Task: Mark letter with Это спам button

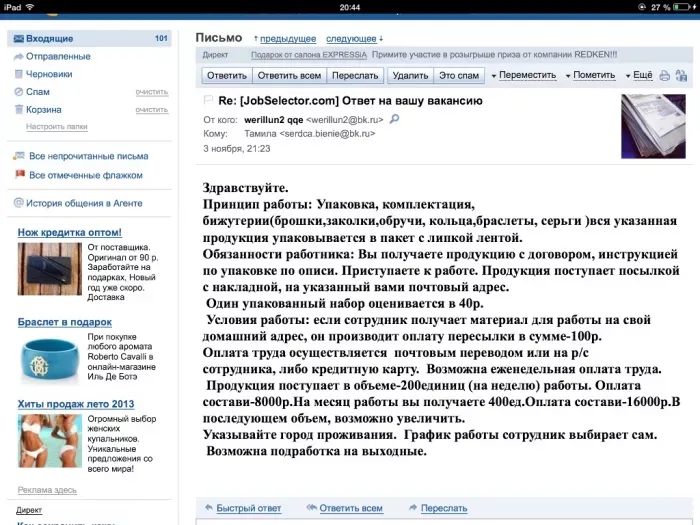Action: coord(459,75)
